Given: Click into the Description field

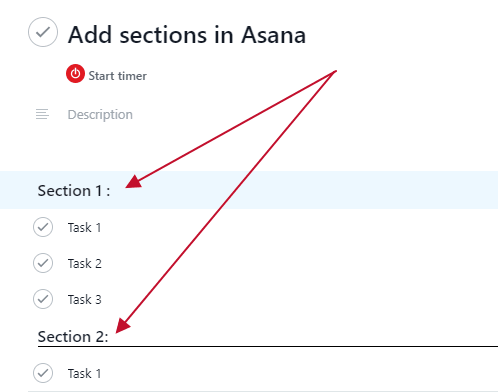Looking at the screenshot, I should click(x=100, y=114).
